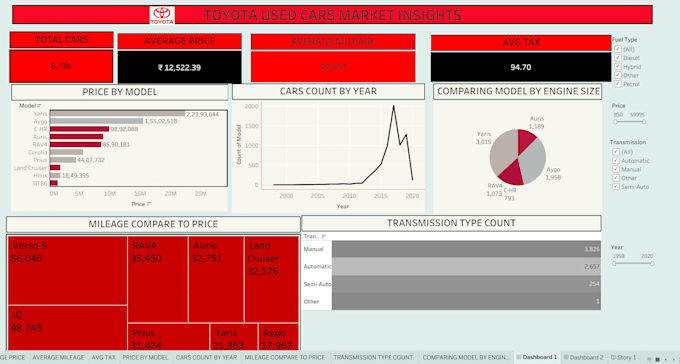Image resolution: width=680 pixels, height=364 pixels.
Task: Select Yaris bar in Price by Model
Action: [118, 114]
